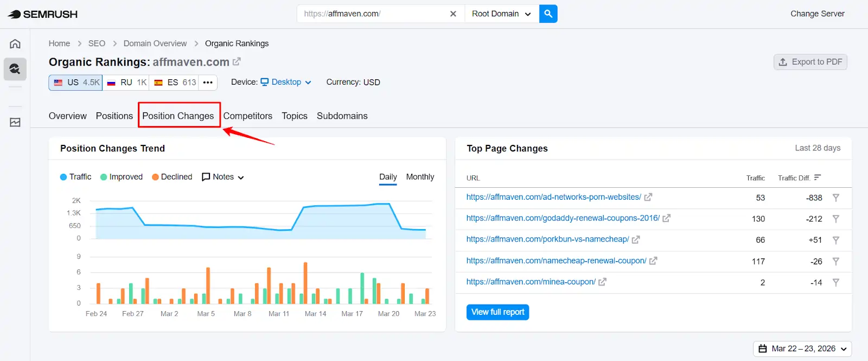
Task: Select the RU 1K database
Action: click(x=126, y=83)
